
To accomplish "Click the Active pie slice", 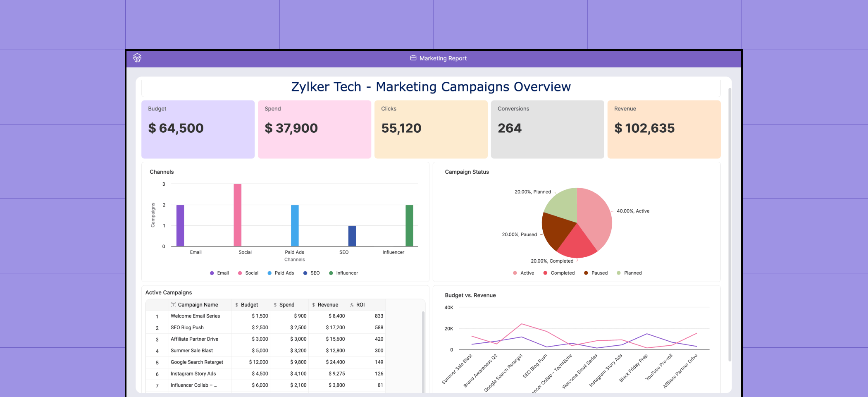I will (595, 217).
